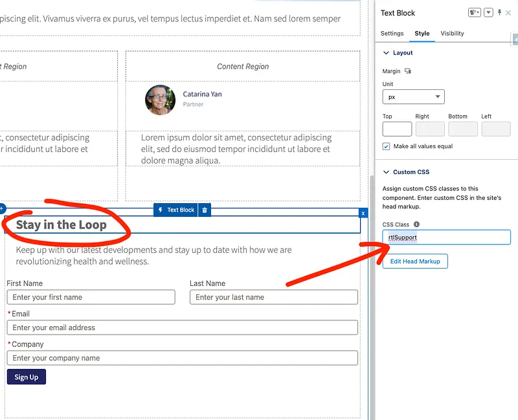Click Edit Head Markup button
Image resolution: width=518 pixels, height=420 pixels.
coord(415,261)
